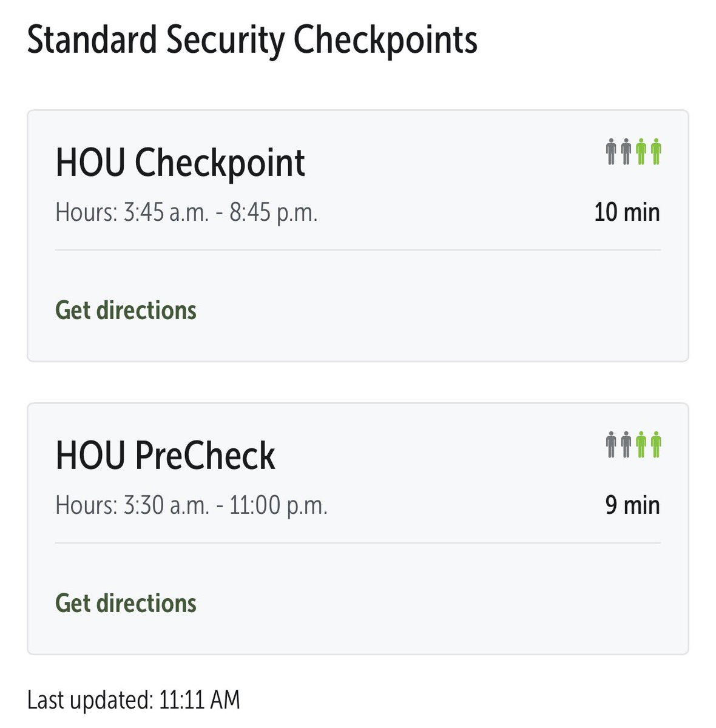
Task: Click first green person icon in HOU Checkpoint card
Action: tap(641, 152)
